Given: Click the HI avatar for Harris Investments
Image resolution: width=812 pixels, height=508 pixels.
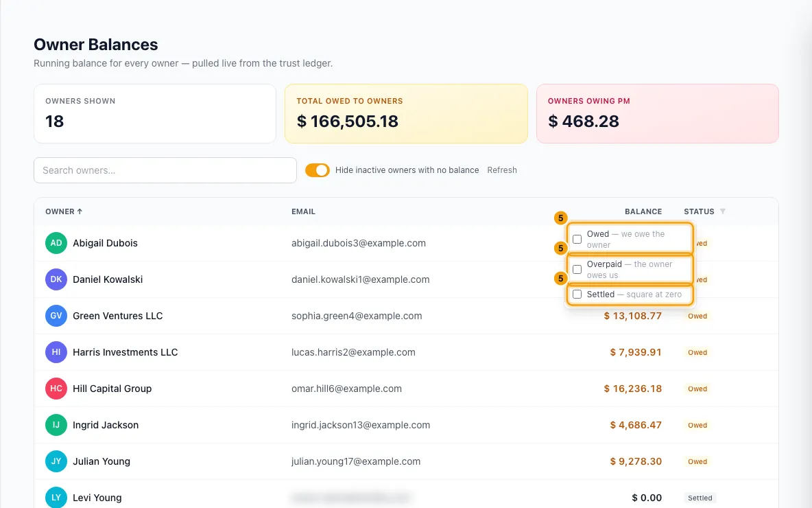Looking at the screenshot, I should (x=56, y=352).
